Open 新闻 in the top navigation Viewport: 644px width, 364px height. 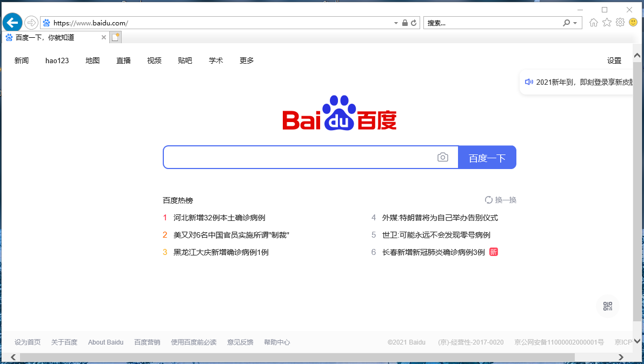(x=21, y=60)
